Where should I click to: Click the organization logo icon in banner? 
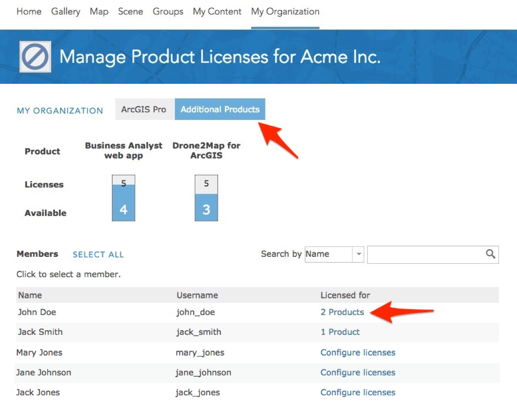click(36, 57)
